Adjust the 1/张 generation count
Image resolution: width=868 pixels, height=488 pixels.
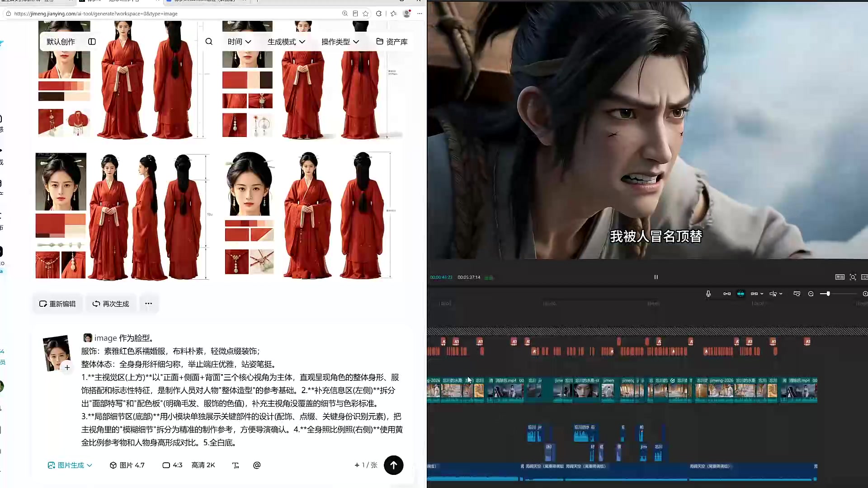[366, 465]
